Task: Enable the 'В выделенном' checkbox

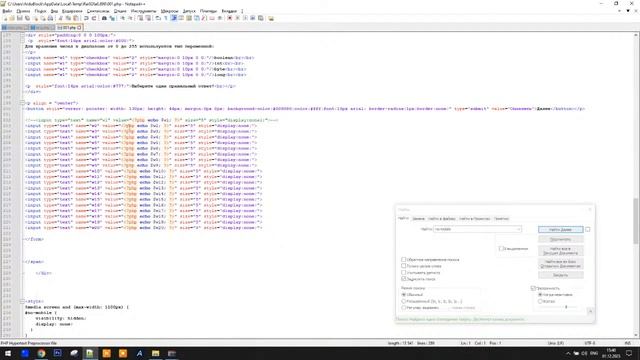Action: [x=501, y=249]
